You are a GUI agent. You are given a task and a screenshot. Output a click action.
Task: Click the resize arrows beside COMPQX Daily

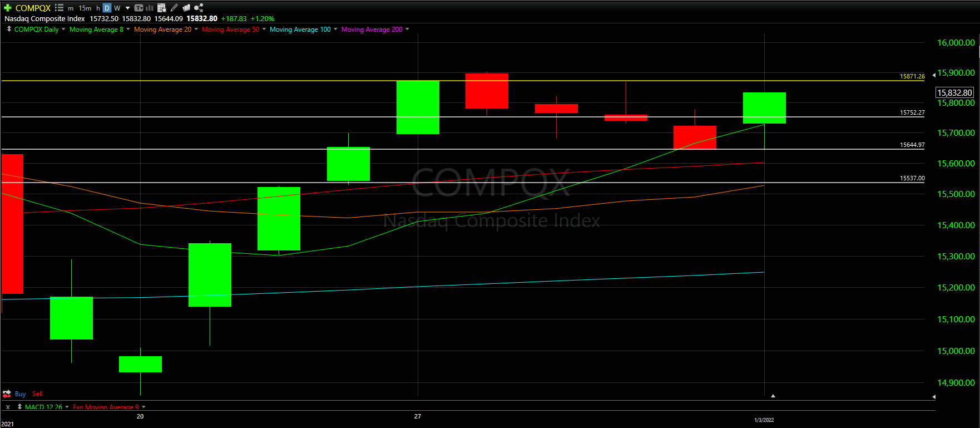9,29
